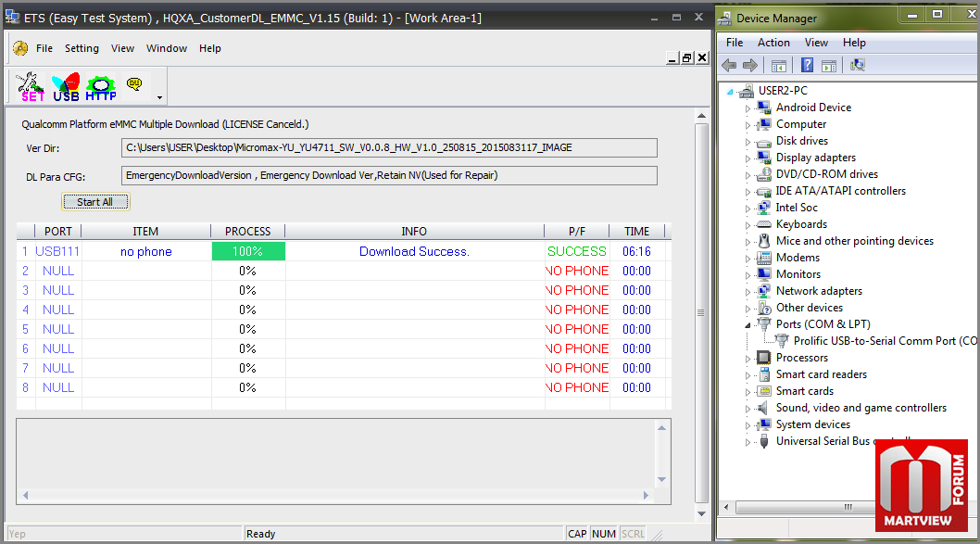980x544 pixels.
Task: Expand Android Device node in Device Manager
Action: click(748, 108)
